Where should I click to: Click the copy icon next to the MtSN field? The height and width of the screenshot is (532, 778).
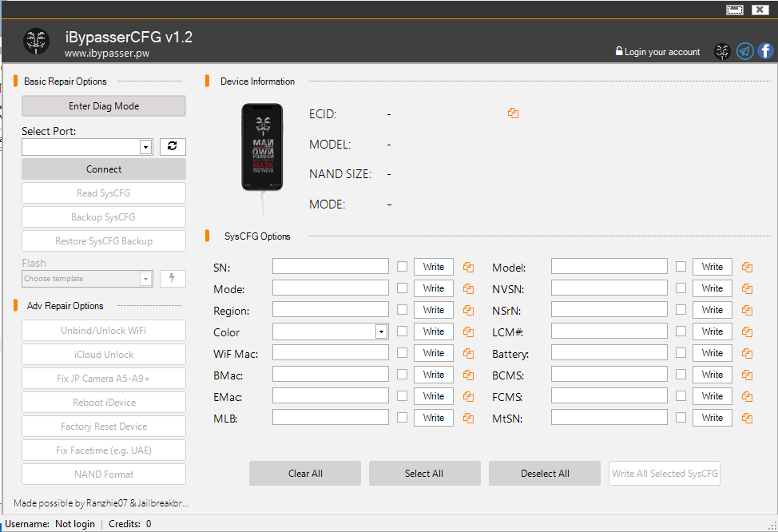click(746, 417)
